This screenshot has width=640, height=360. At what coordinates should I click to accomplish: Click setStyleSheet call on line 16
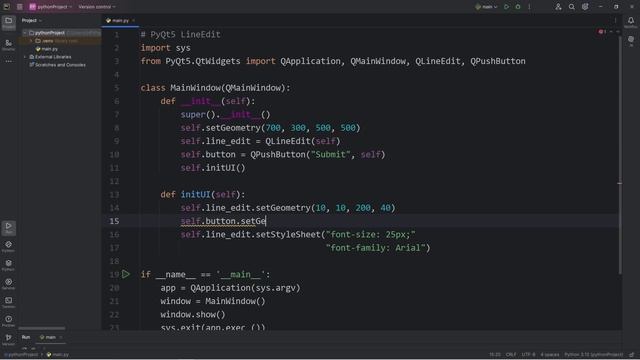pyautogui.click(x=289, y=235)
